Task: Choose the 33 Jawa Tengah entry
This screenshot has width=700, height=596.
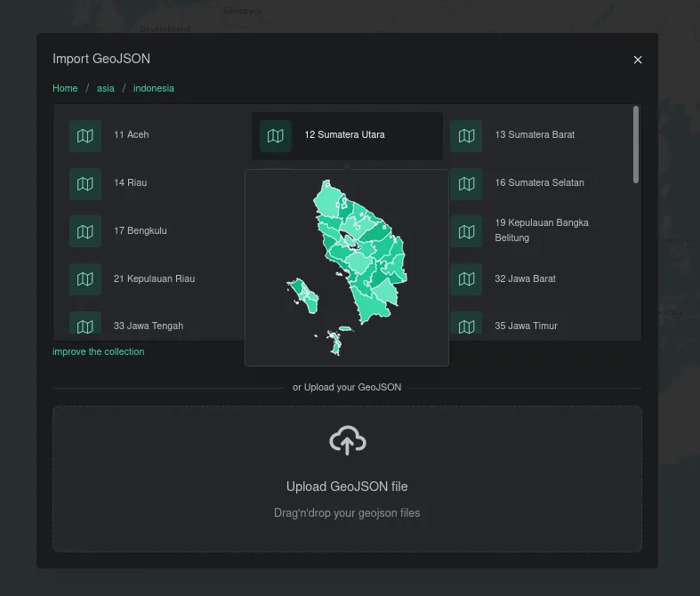Action: click(x=148, y=326)
